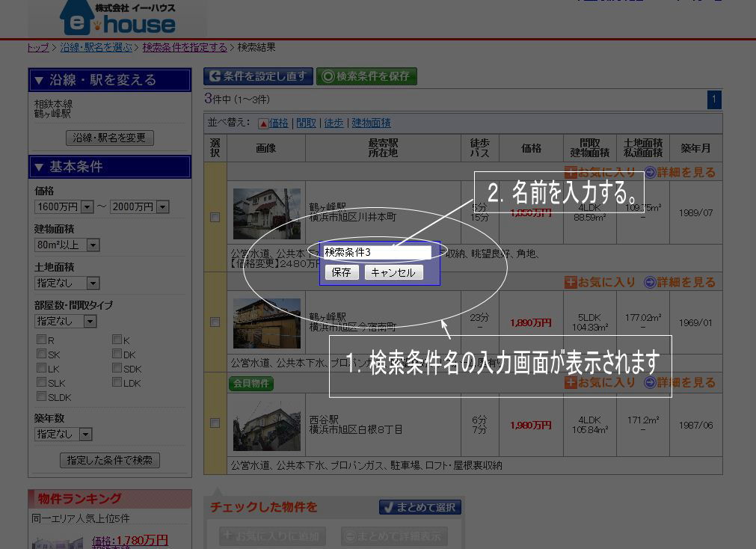View details of the 白根8丁目 property
756x549 pixels.
tap(680, 382)
